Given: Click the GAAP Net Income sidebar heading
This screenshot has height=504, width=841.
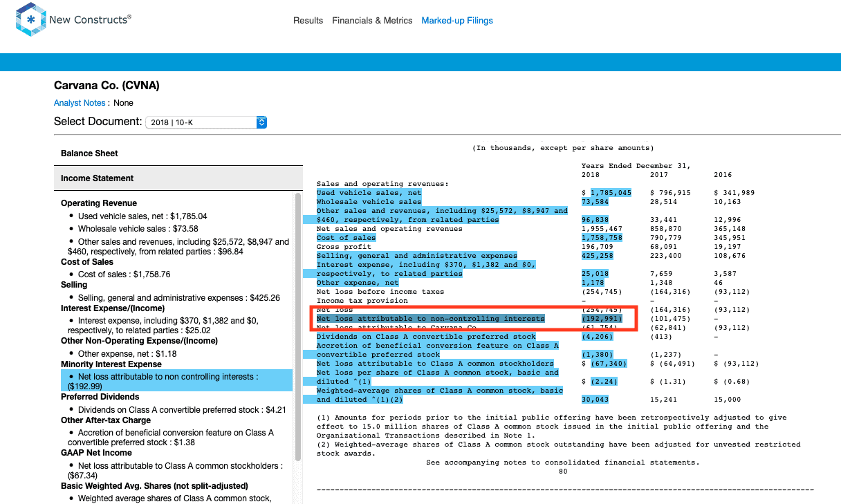Looking at the screenshot, I should (x=98, y=453).
